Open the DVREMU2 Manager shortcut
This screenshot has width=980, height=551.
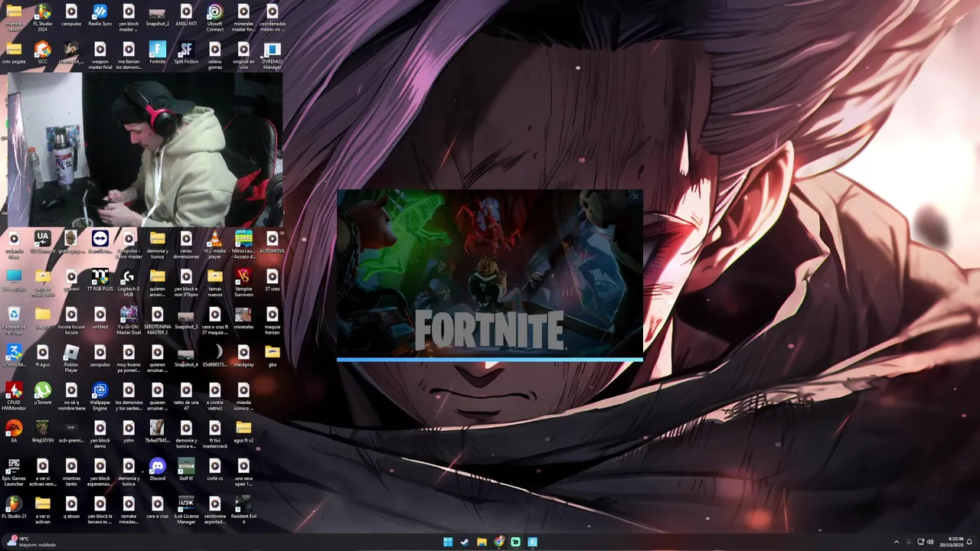(x=273, y=56)
